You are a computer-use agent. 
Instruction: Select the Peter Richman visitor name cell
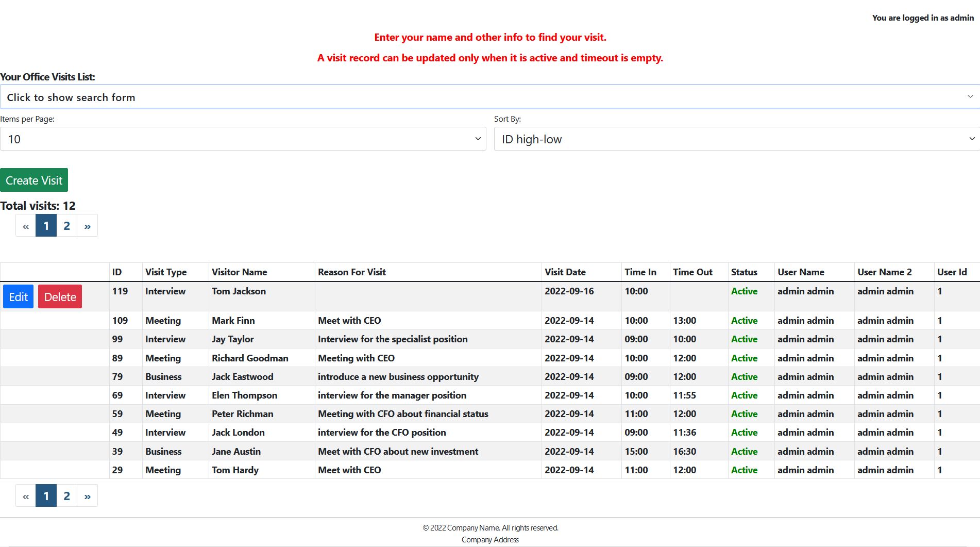tap(262, 414)
